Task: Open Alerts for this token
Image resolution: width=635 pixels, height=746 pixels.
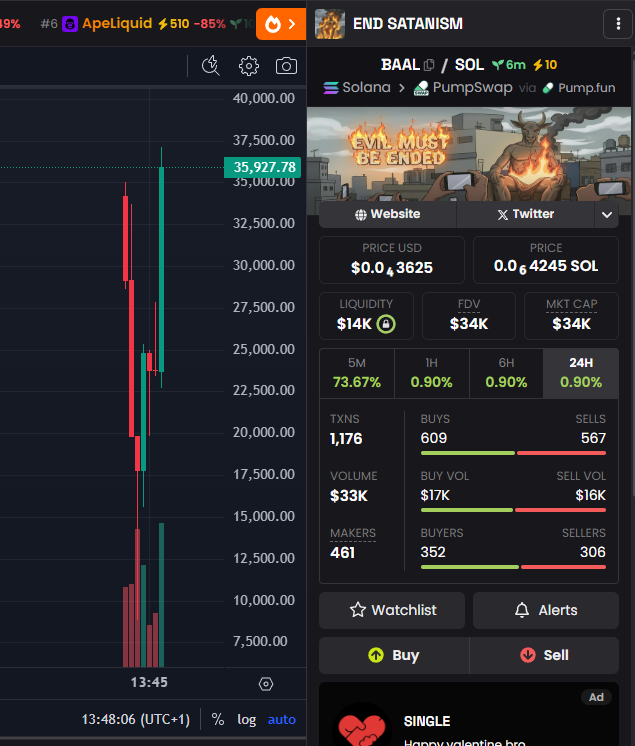Action: [x=546, y=610]
